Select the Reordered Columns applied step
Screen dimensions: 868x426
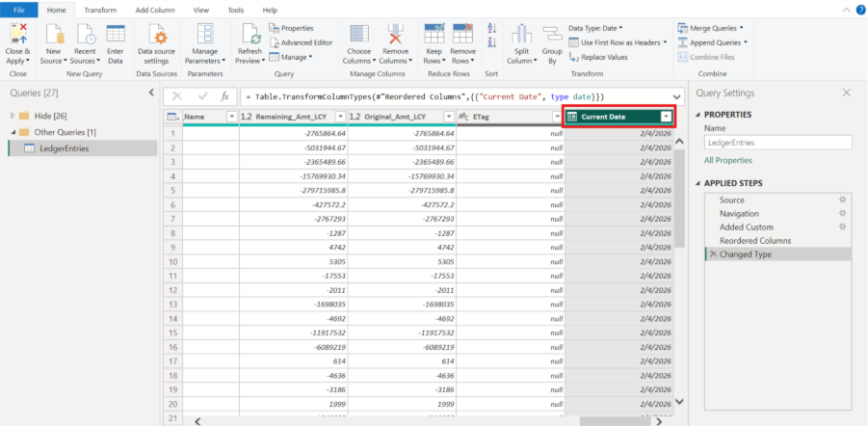(x=755, y=240)
